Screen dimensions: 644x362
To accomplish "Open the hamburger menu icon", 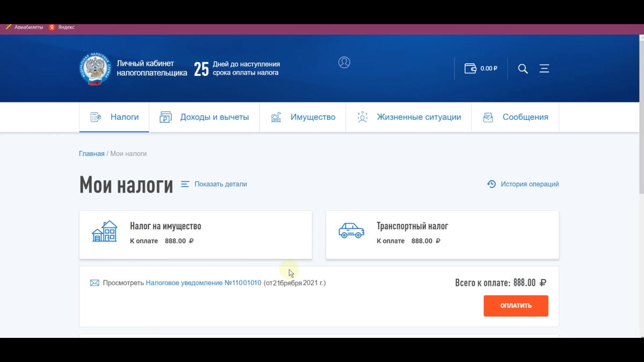I will coord(544,68).
